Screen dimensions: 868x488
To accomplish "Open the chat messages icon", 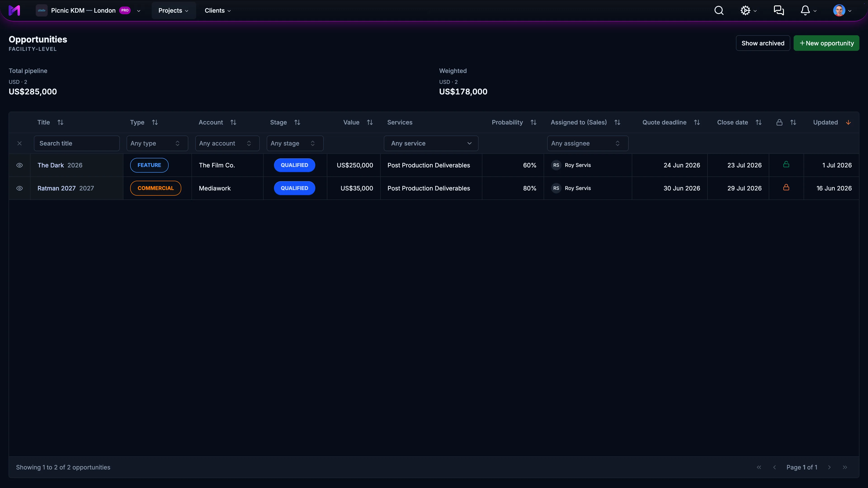I will 778,10.
